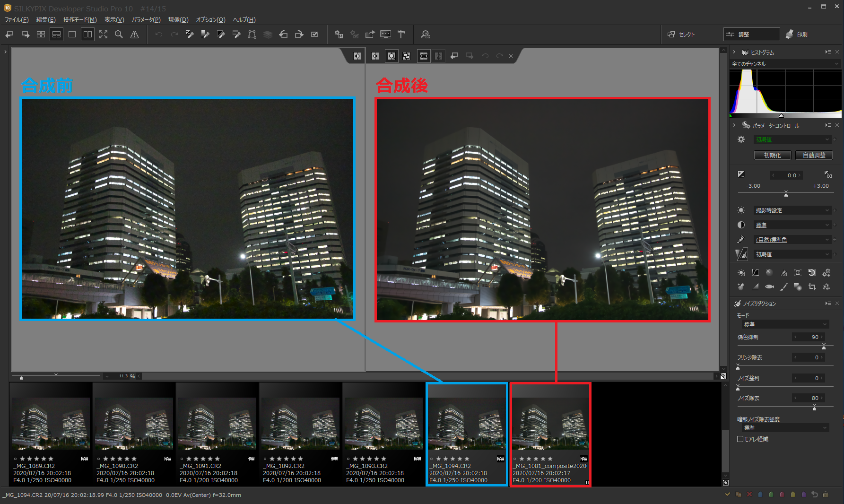Click the tone curve tool icon
The width and height of the screenshot is (844, 504).
pyautogui.click(x=755, y=273)
